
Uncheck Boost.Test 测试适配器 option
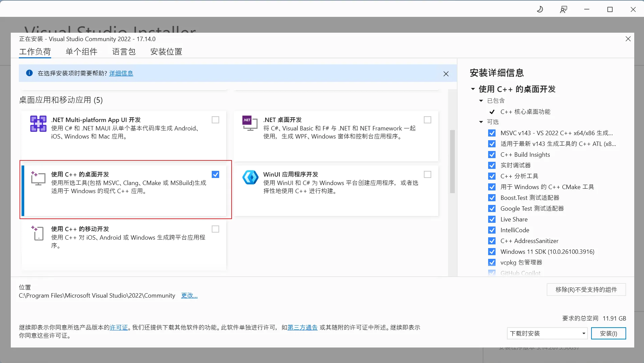click(x=492, y=198)
